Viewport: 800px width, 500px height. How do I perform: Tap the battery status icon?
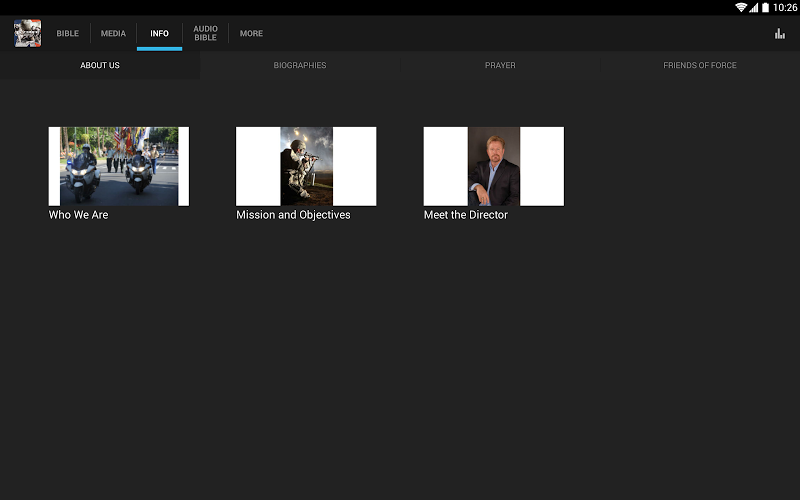(766, 7)
